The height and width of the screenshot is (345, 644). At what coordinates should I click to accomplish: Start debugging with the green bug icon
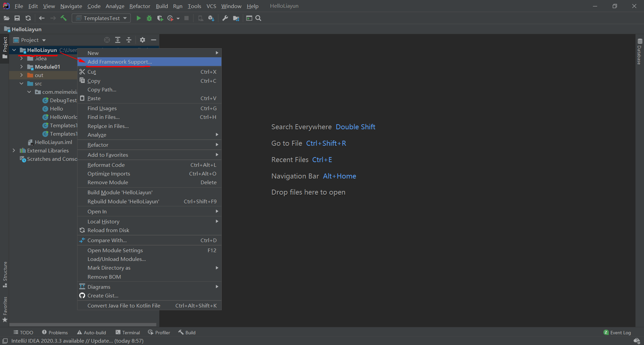(149, 18)
